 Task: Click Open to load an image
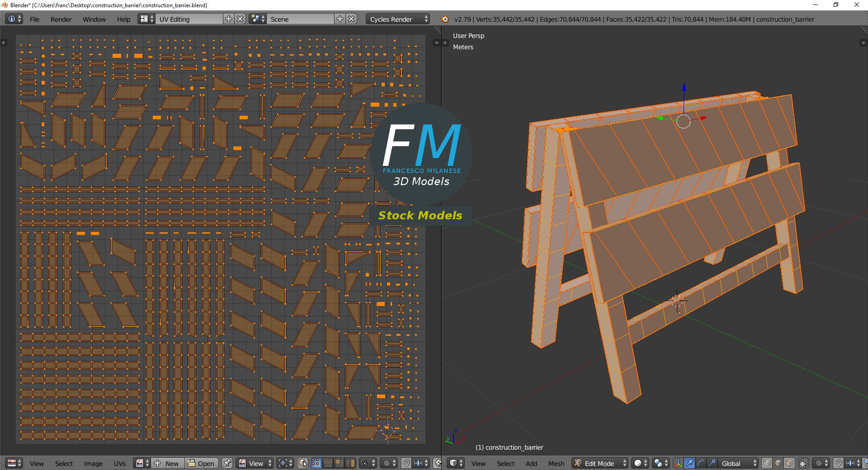(202, 463)
